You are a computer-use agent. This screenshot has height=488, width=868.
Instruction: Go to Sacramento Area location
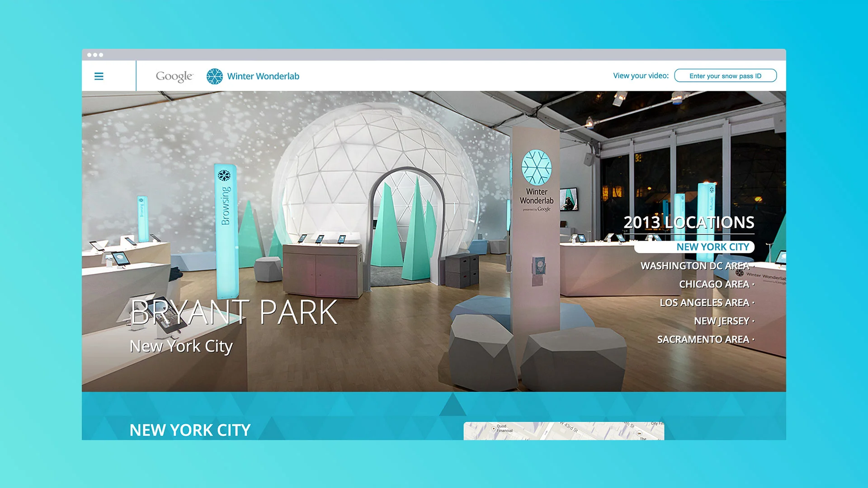pos(705,339)
